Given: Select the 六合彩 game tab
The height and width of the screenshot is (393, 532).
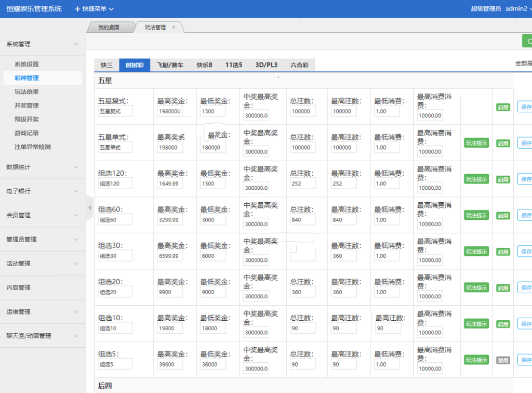Looking at the screenshot, I should click(x=299, y=65).
